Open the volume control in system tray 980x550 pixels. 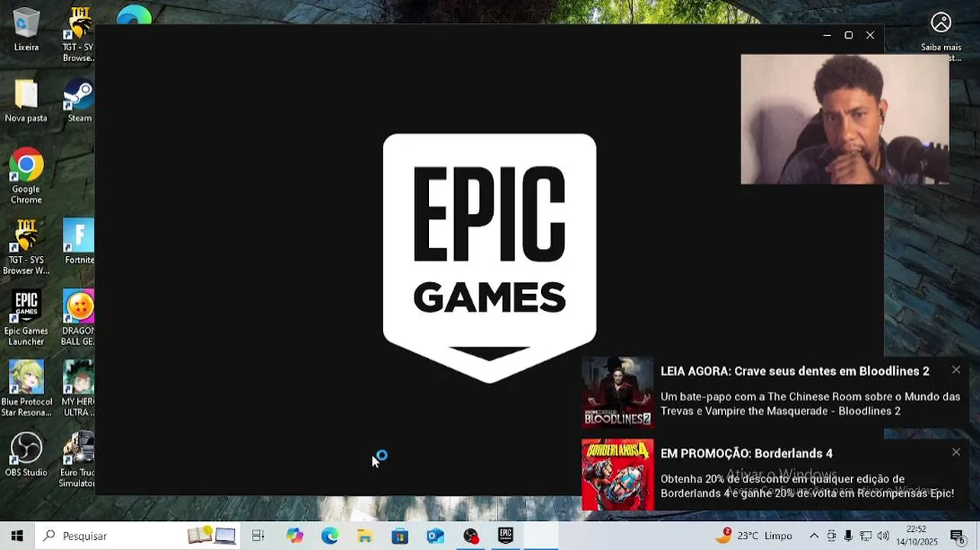[883, 535]
